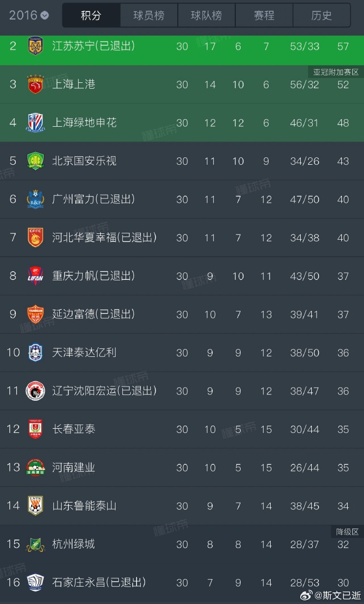Screen dimensions: 364x604
Task: Switch to the 球员榜 tab
Action: 149,15
